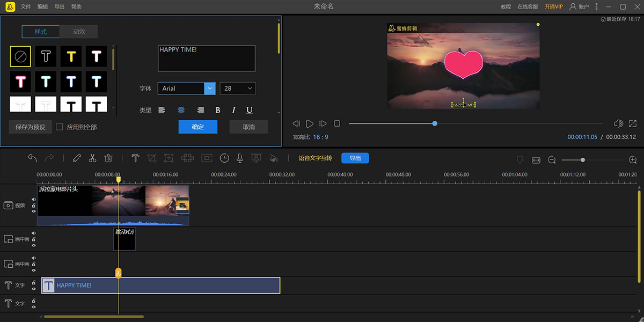The height and width of the screenshot is (322, 644).
Task: Click the pencil edit icon
Action: pos(77,158)
